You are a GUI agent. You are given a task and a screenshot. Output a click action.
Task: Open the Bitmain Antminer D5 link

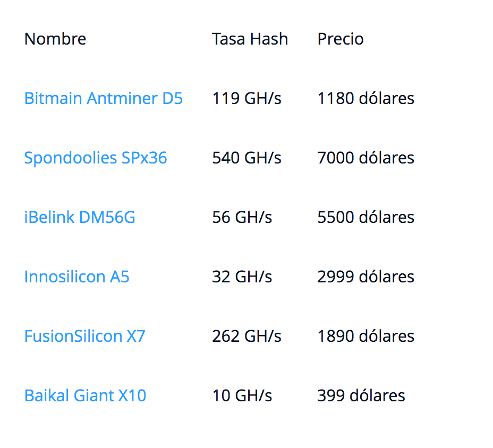[104, 98]
